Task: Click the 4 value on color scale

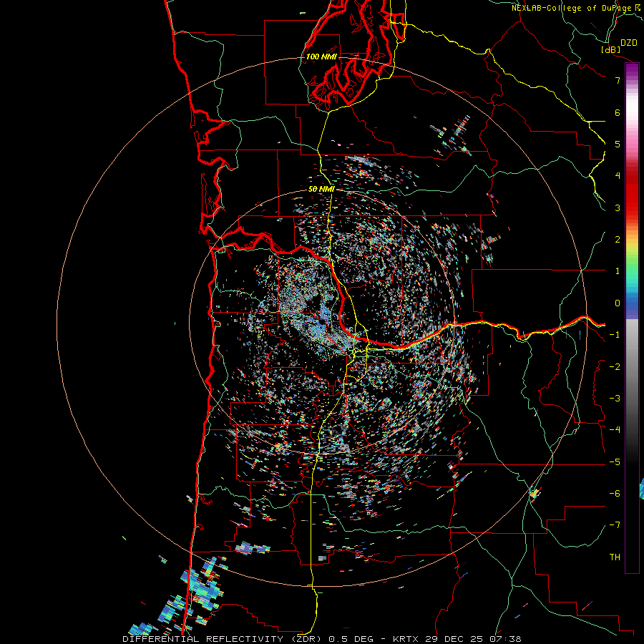Action: (x=618, y=176)
